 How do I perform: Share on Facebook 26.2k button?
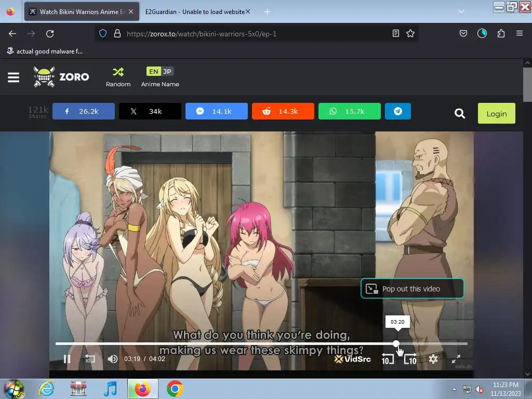click(x=84, y=111)
